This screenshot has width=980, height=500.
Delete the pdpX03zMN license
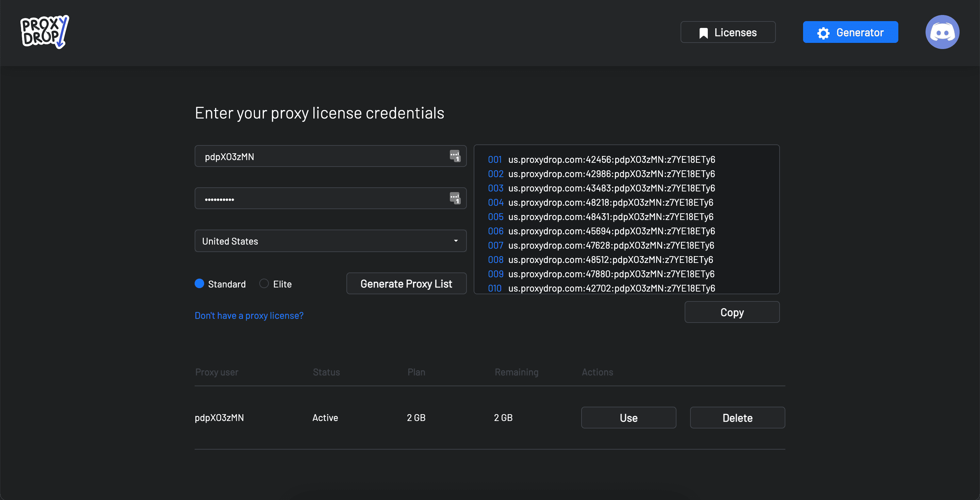(x=737, y=418)
